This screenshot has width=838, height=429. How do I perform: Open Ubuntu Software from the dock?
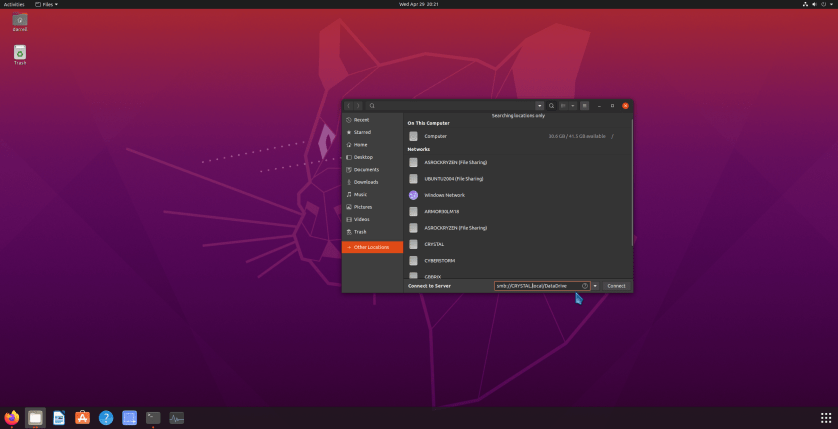click(x=83, y=418)
